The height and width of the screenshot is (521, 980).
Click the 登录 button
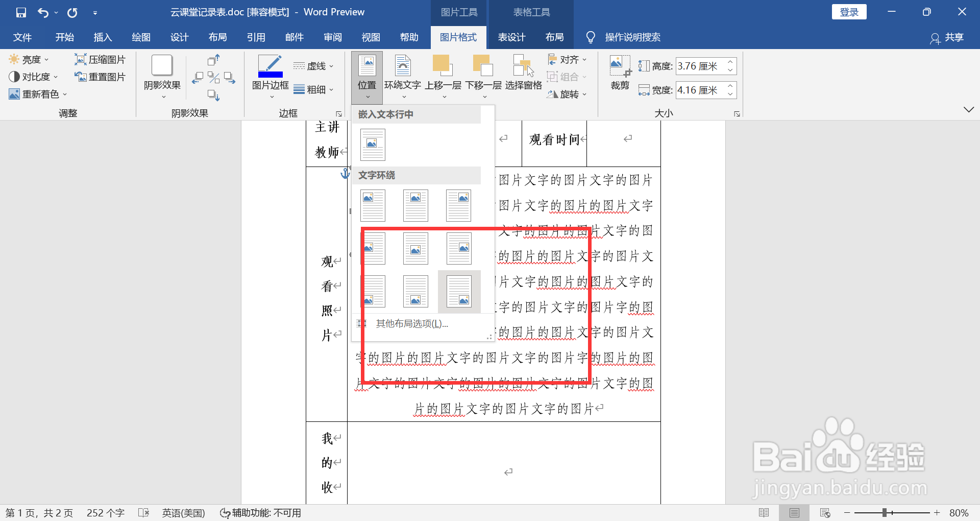tap(848, 11)
